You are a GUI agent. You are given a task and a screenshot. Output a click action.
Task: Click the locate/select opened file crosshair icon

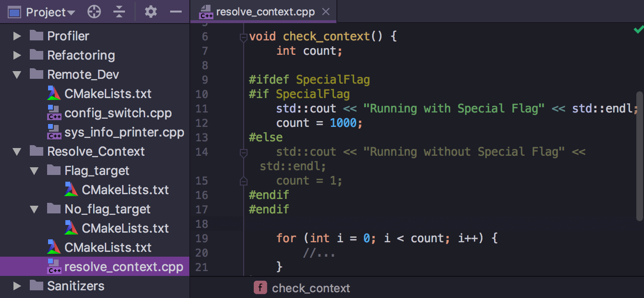coord(94,12)
